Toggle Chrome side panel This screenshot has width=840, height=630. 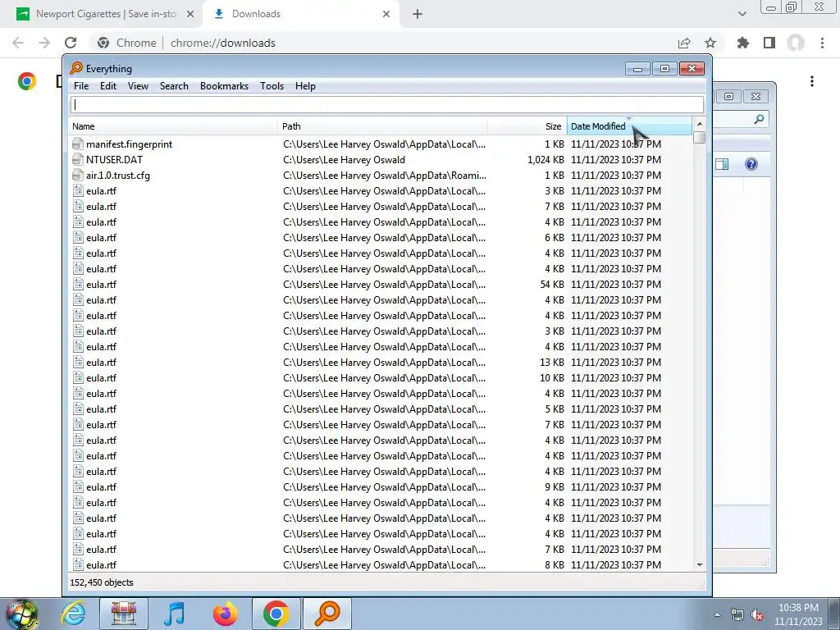pos(769,43)
